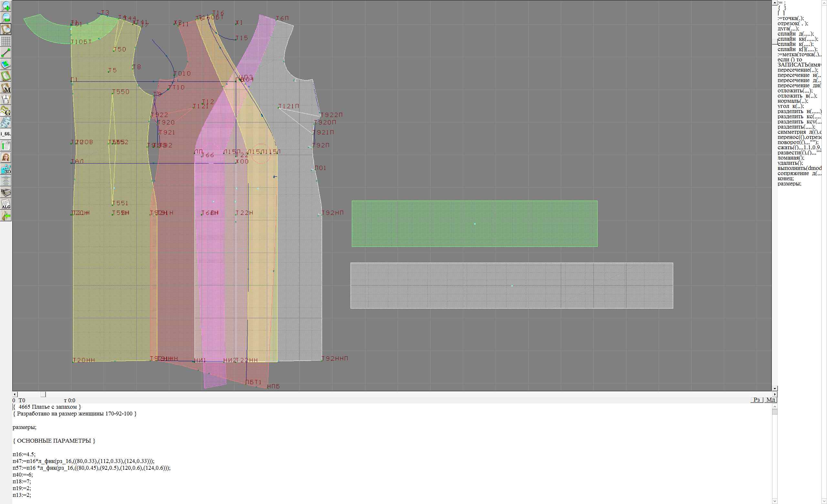Screen dimensions: 827x504
Task: Click the zoom out magnifier icon
Action: [x=6, y=17]
